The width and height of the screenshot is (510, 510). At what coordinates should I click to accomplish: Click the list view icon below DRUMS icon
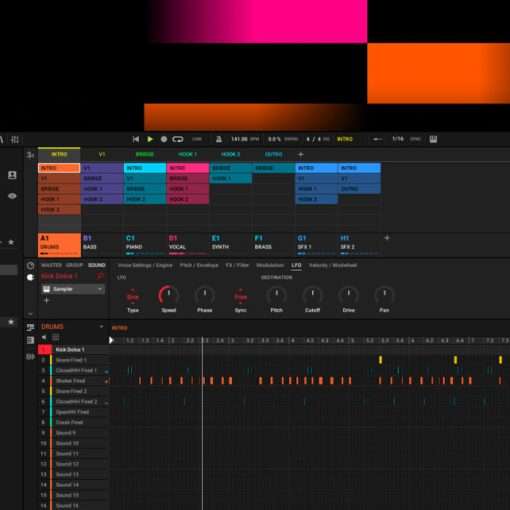click(x=30, y=340)
